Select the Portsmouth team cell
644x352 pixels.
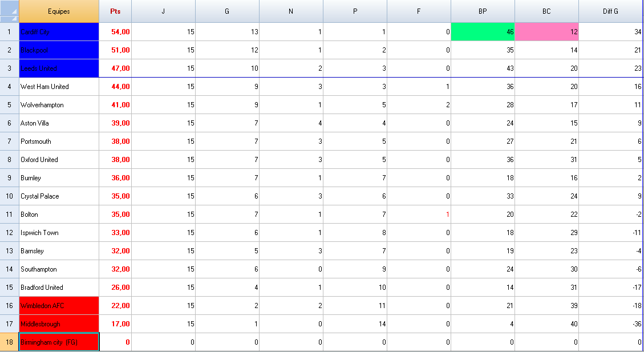click(x=59, y=141)
